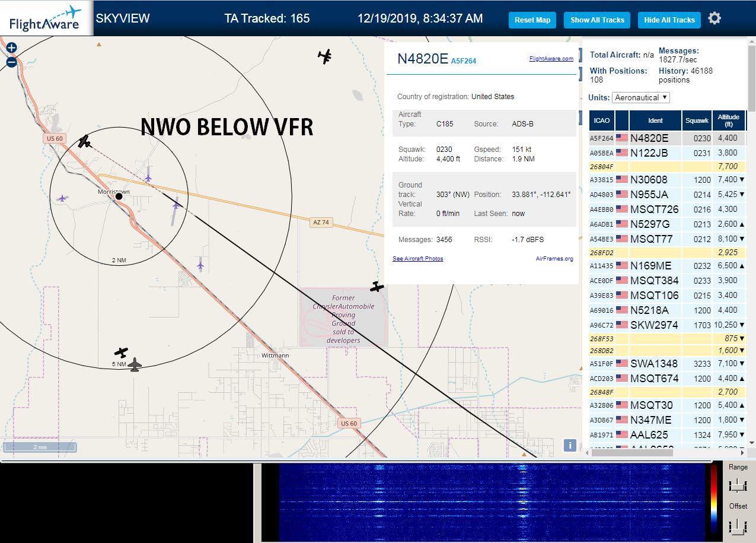756x543 pixels.
Task: Click the US flag next to N4820E
Action: click(621, 138)
